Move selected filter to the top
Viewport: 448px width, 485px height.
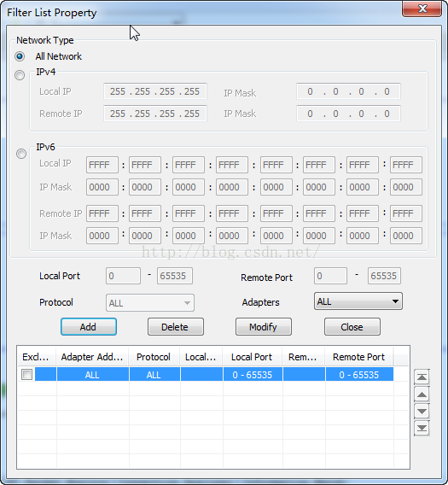422,377
